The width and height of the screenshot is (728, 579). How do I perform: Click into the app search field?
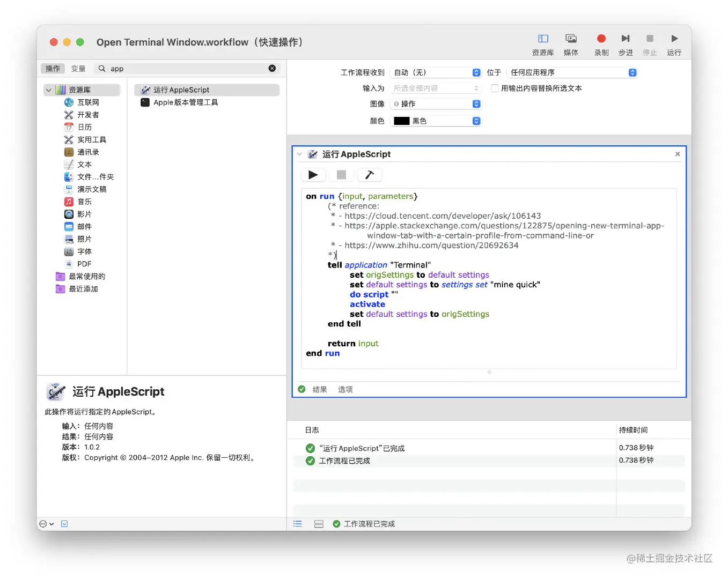[x=188, y=69]
